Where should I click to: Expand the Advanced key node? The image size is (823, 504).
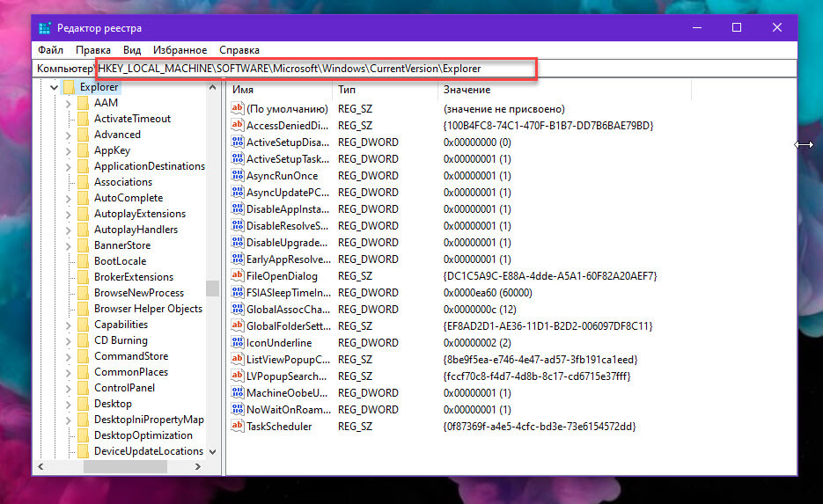click(x=69, y=135)
